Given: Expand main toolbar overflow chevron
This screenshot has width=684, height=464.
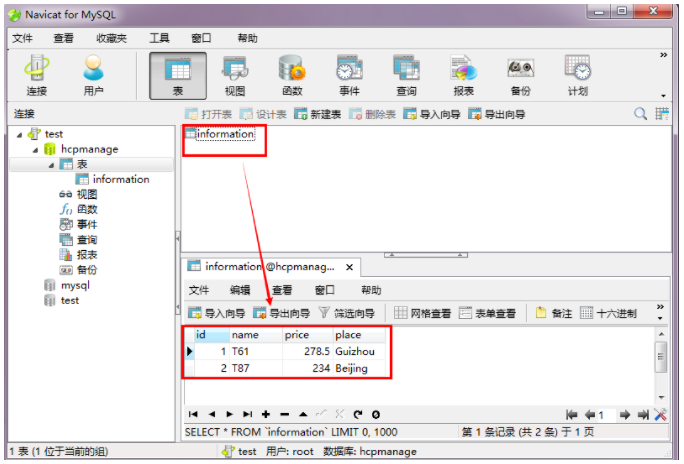Looking at the screenshot, I should pyautogui.click(x=663, y=55).
